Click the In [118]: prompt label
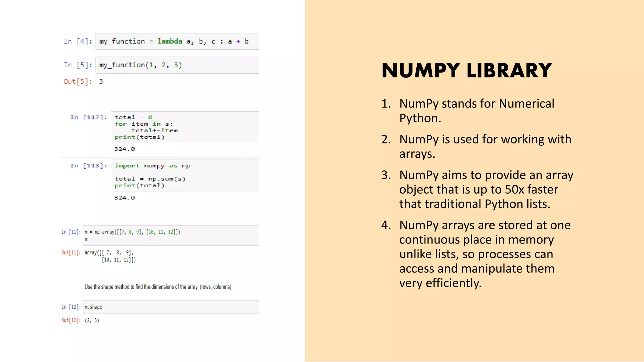Viewport: 644px width, 362px height. [x=89, y=166]
